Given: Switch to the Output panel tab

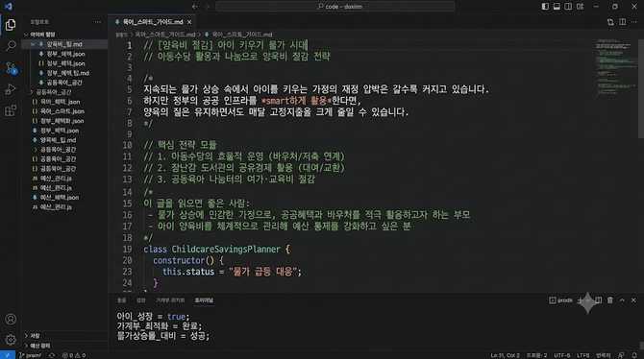Looking at the screenshot, I should point(141,300).
